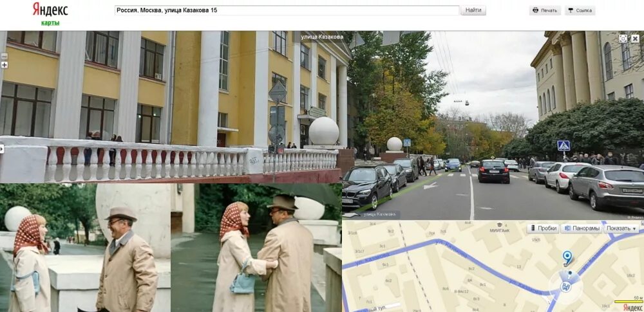Click the Яндекс logo
This screenshot has width=644, height=312.
point(50,10)
